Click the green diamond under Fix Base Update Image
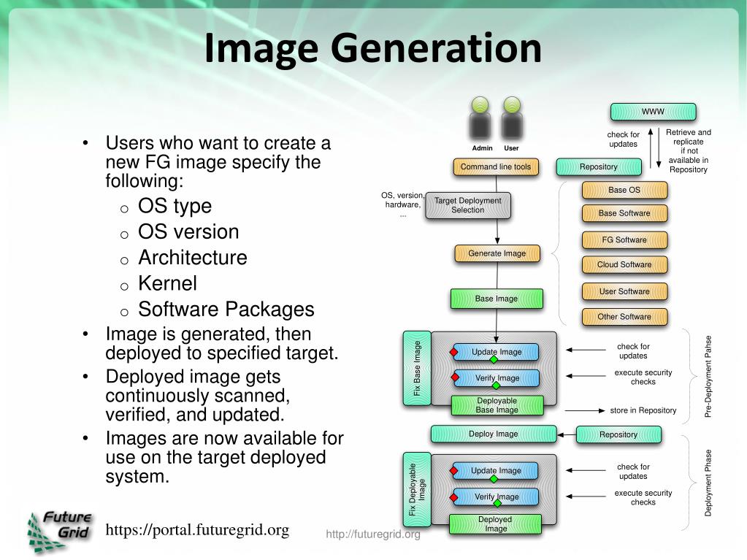This screenshot has height=560, width=747. (x=494, y=361)
